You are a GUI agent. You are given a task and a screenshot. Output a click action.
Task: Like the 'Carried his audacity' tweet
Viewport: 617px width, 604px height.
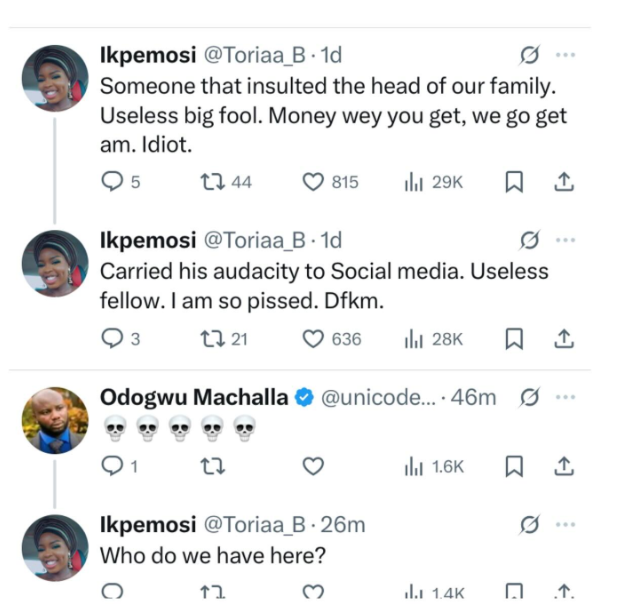click(x=315, y=339)
